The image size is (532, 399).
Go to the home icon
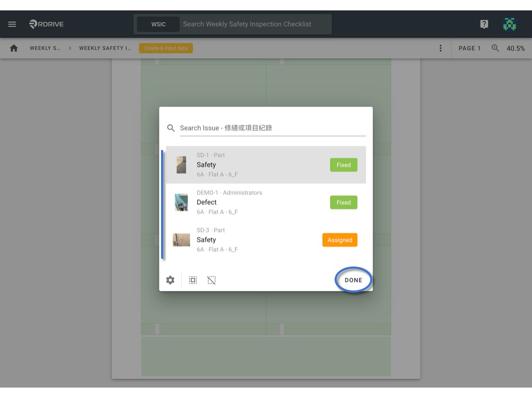click(x=14, y=48)
